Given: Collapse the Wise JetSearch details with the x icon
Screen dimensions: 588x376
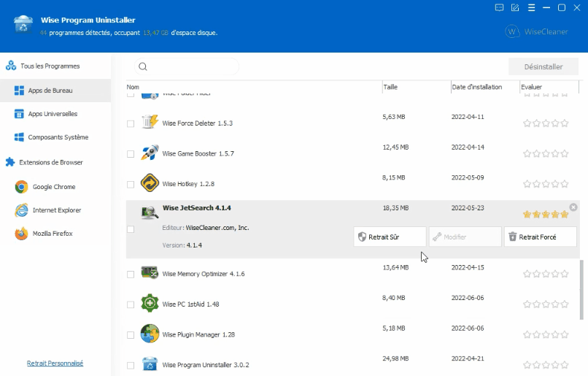Looking at the screenshot, I should 573,207.
